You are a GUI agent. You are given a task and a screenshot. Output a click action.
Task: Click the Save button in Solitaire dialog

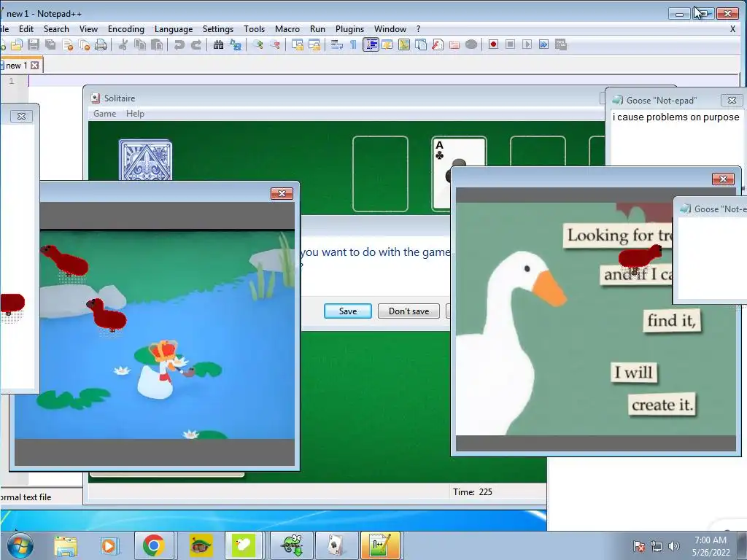348,311
